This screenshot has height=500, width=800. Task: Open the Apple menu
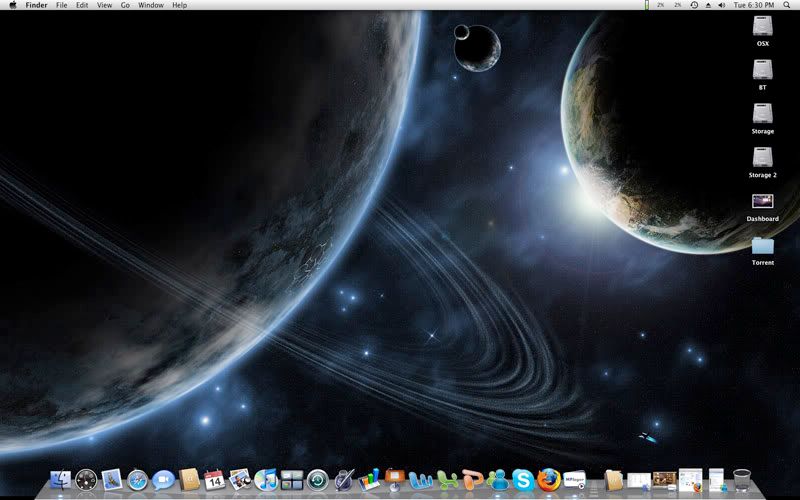point(12,5)
